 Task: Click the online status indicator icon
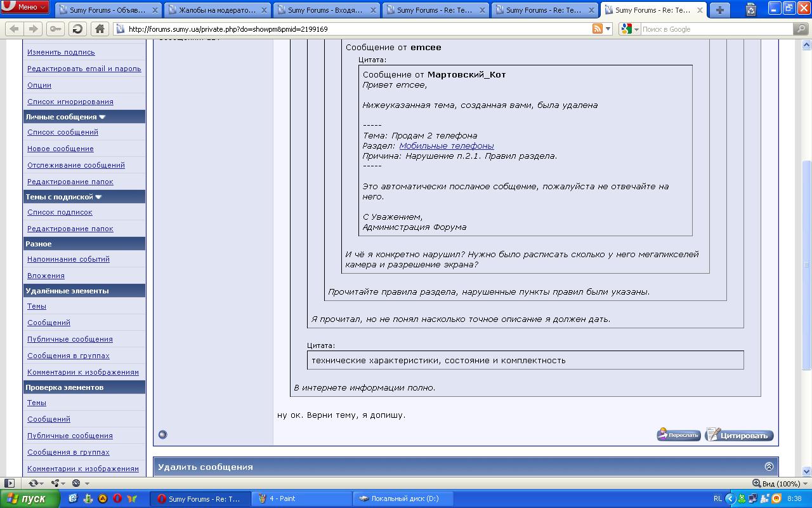(x=162, y=435)
